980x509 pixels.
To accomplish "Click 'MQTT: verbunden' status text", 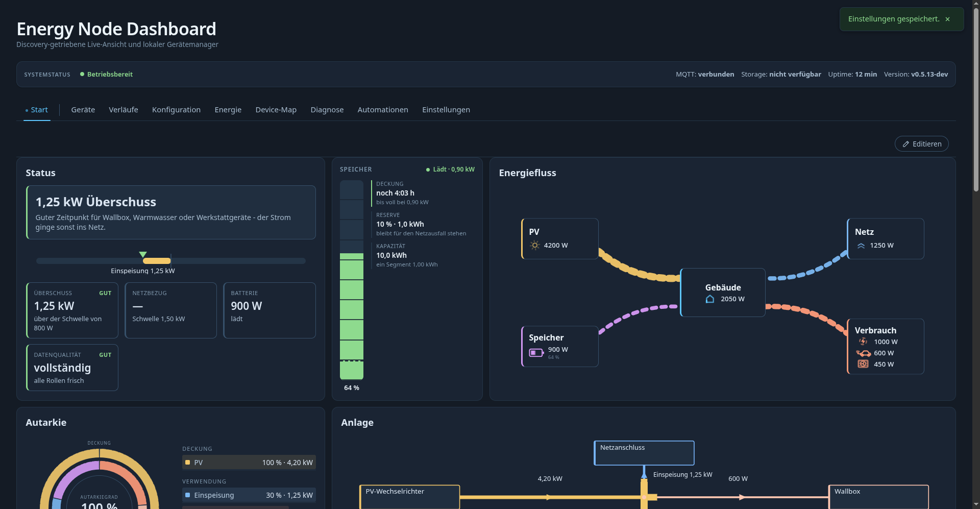I will click(705, 75).
